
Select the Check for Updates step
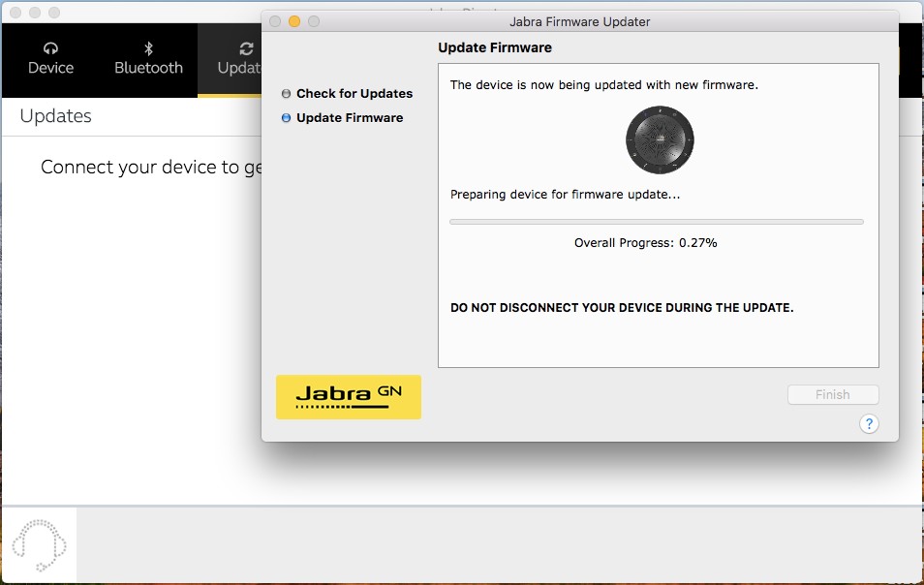347,93
